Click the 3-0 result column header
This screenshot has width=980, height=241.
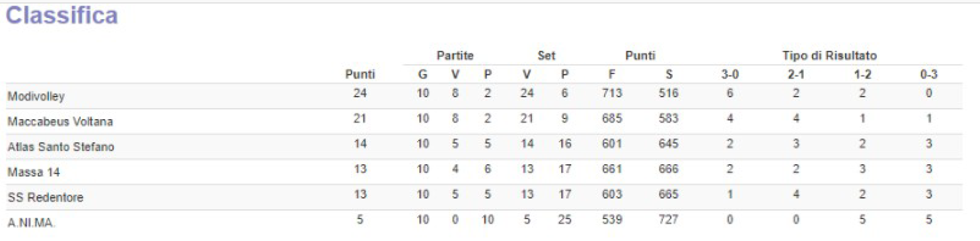[x=730, y=75]
